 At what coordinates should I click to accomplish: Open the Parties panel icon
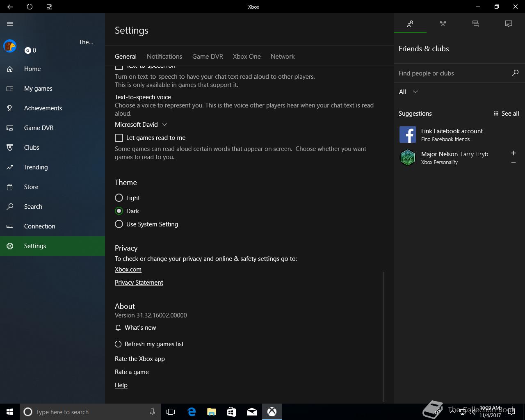[443, 24]
